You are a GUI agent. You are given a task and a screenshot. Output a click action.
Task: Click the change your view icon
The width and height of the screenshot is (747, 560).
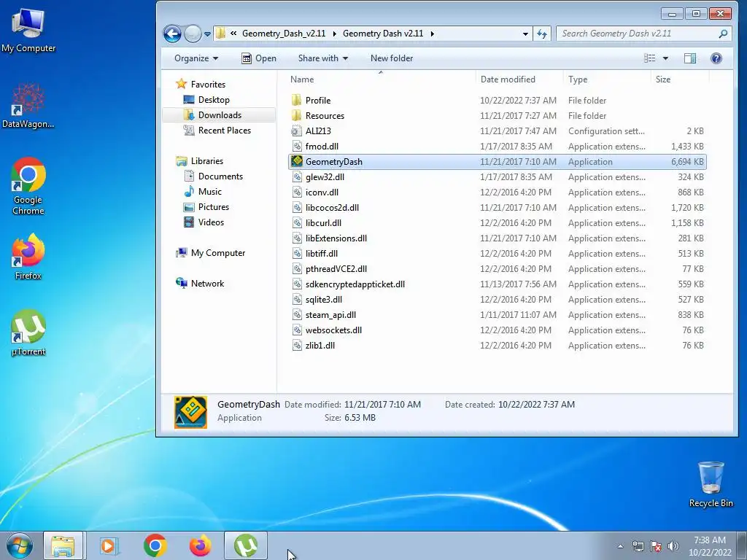650,58
